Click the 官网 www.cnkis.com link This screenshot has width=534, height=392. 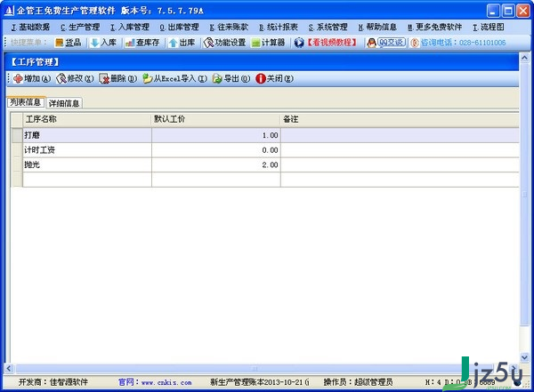[155, 382]
